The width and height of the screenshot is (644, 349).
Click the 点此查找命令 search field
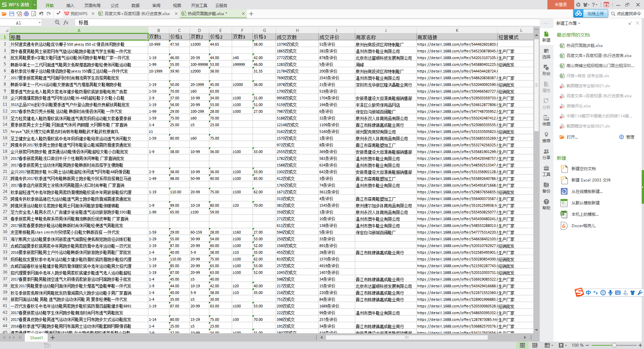626,14
